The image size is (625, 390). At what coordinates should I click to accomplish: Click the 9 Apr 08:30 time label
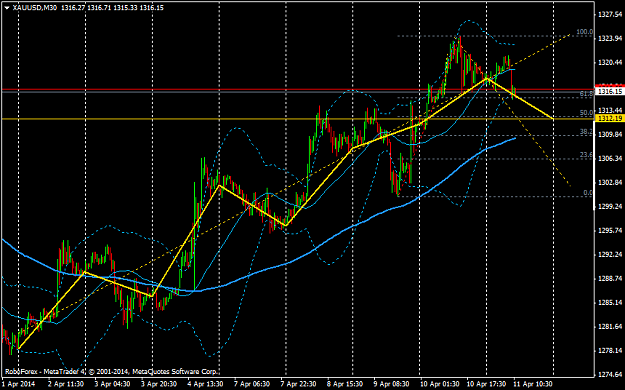[x=392, y=384]
